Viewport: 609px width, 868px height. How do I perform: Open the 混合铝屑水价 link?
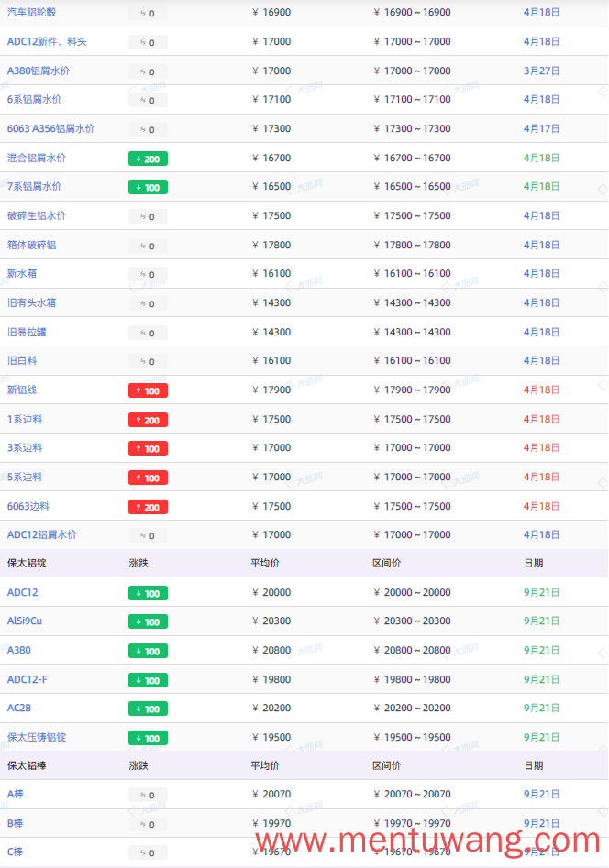(x=37, y=158)
